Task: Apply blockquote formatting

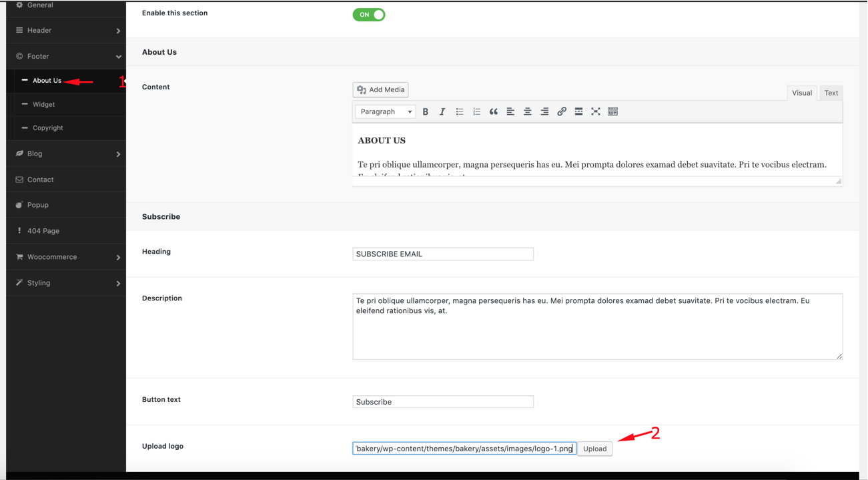Action: pos(494,112)
